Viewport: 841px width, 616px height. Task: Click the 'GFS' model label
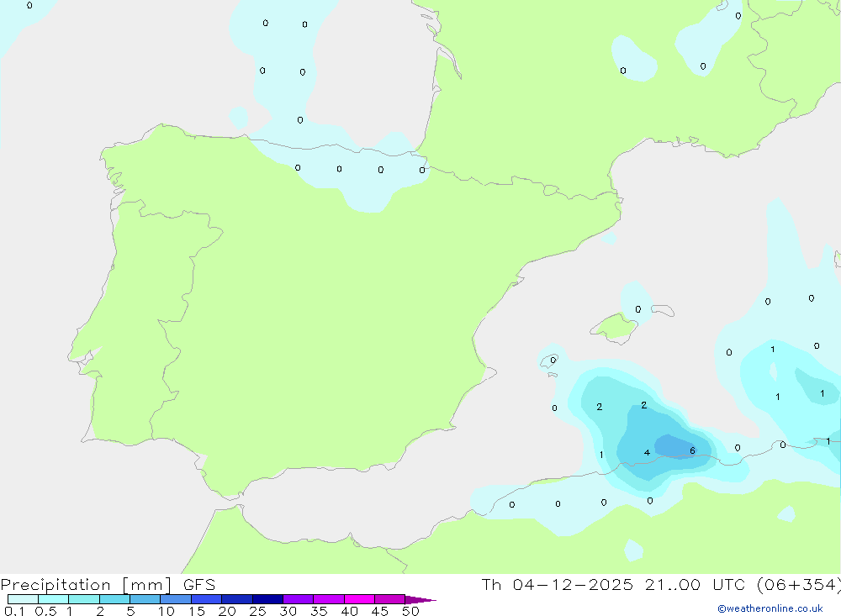[x=199, y=584]
